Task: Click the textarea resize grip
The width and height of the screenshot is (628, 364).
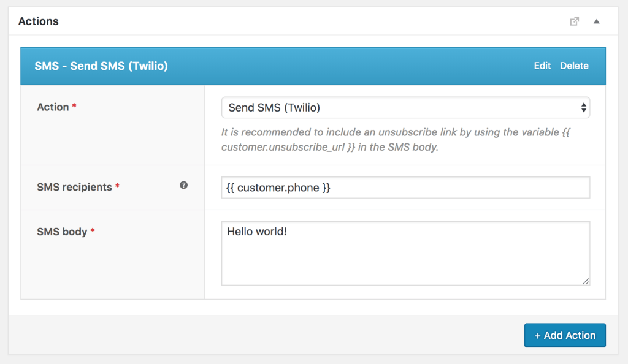Action: [x=584, y=281]
